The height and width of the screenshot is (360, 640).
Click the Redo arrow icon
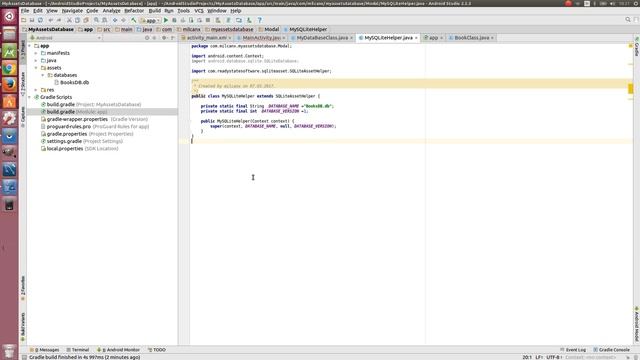tap(59, 20)
